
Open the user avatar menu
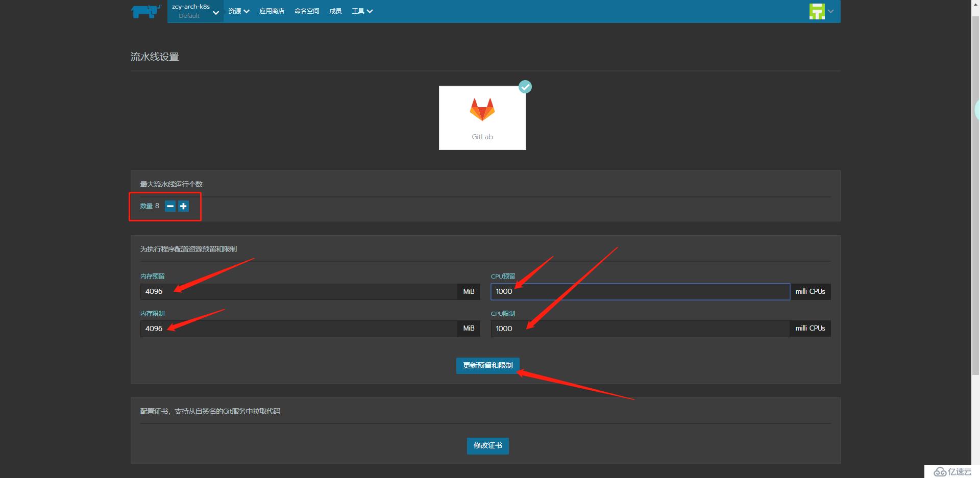pyautogui.click(x=821, y=11)
